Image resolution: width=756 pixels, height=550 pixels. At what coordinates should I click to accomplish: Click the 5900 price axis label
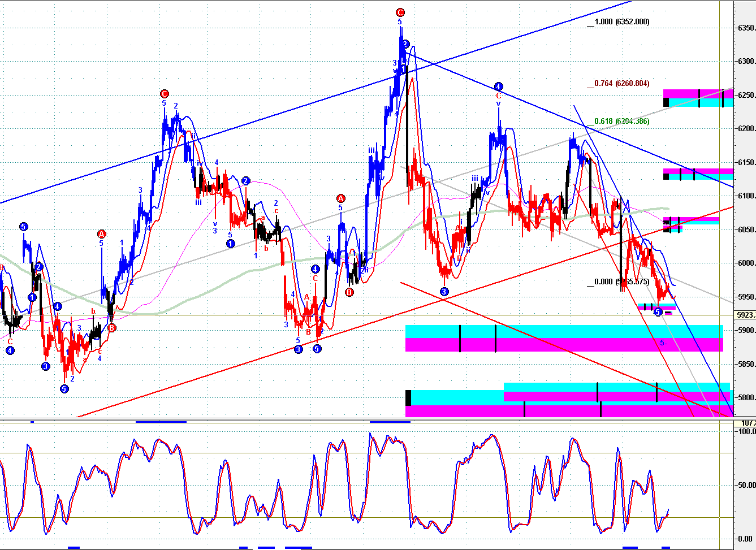pos(746,331)
